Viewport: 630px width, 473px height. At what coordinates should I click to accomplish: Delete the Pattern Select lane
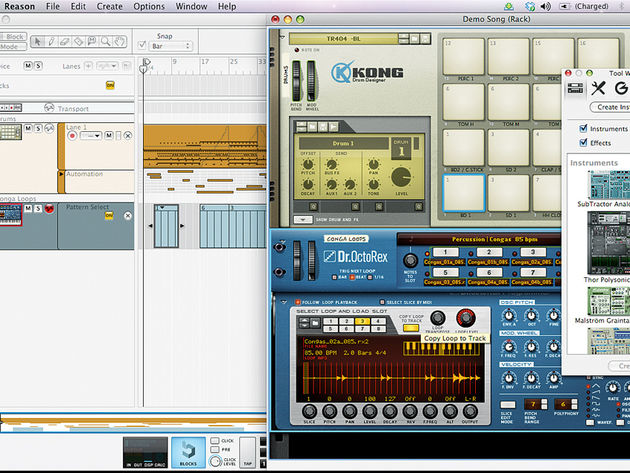[128, 216]
